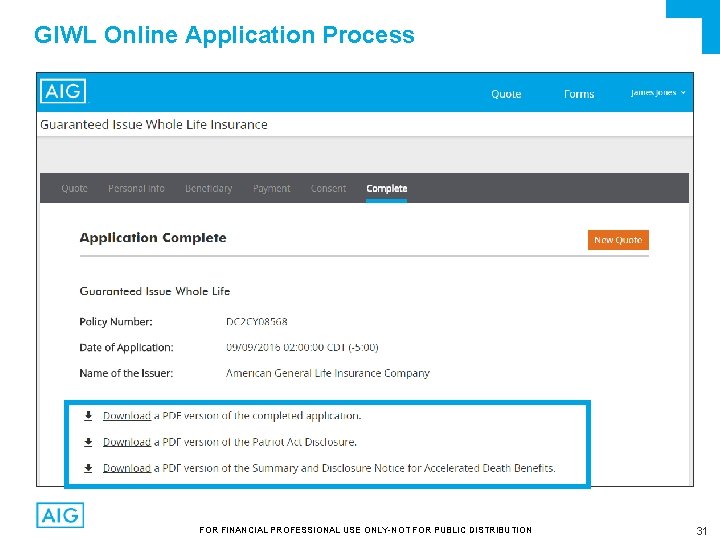Click the Name of the Issuer label

126,373
